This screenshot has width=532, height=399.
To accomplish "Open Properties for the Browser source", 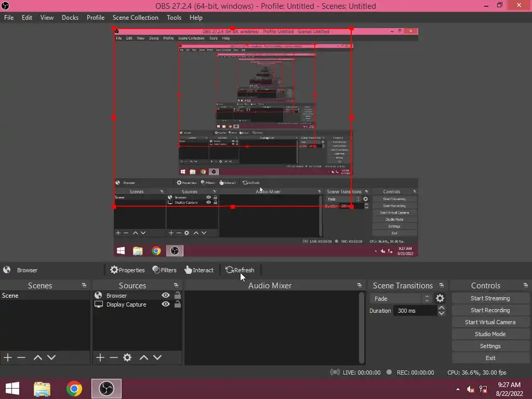I will pyautogui.click(x=127, y=270).
